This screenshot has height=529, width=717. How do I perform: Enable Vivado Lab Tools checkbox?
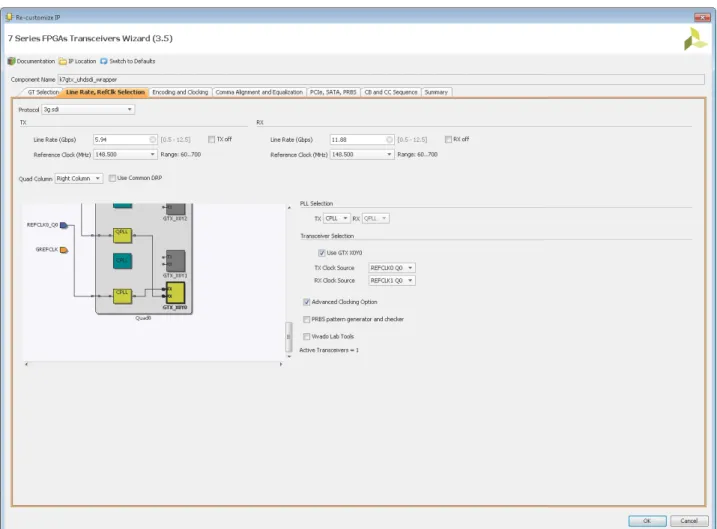(306, 337)
